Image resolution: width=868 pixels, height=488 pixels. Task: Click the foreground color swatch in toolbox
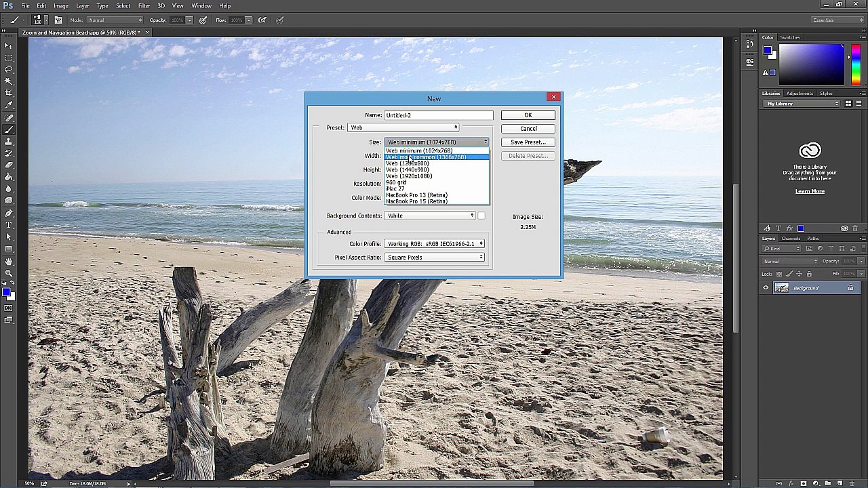[5, 291]
